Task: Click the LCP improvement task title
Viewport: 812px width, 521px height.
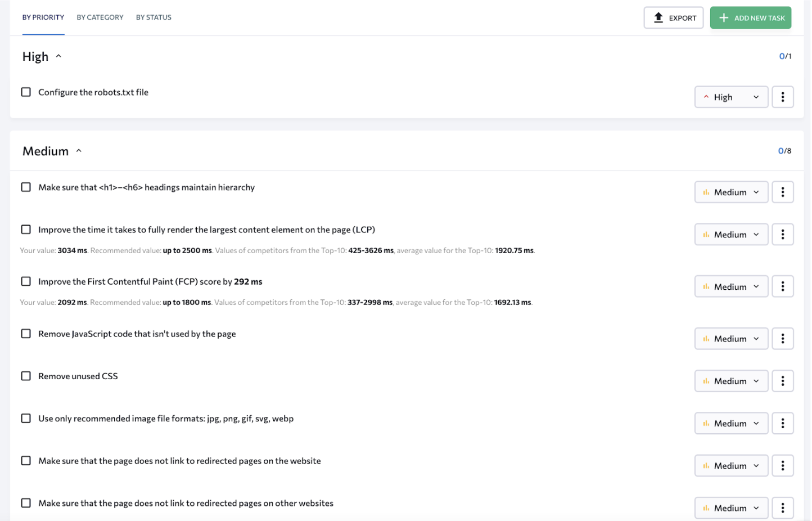Action: (x=206, y=230)
